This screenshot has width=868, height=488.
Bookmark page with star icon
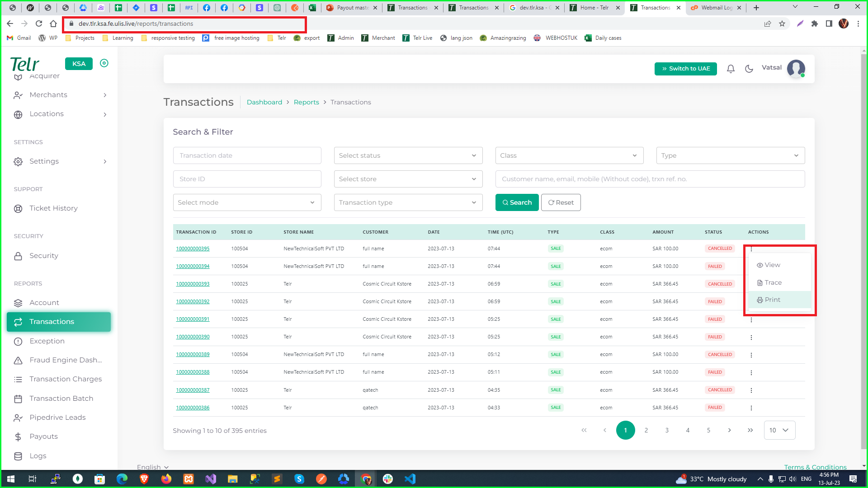[782, 24]
